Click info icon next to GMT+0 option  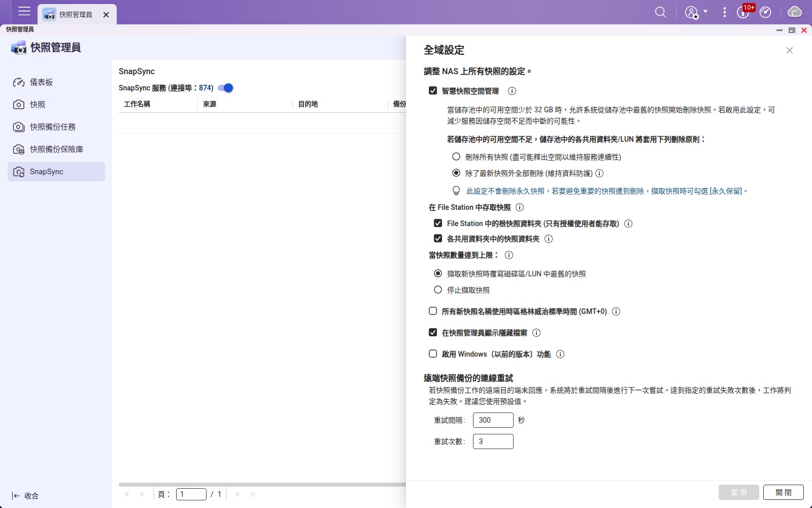(x=616, y=311)
